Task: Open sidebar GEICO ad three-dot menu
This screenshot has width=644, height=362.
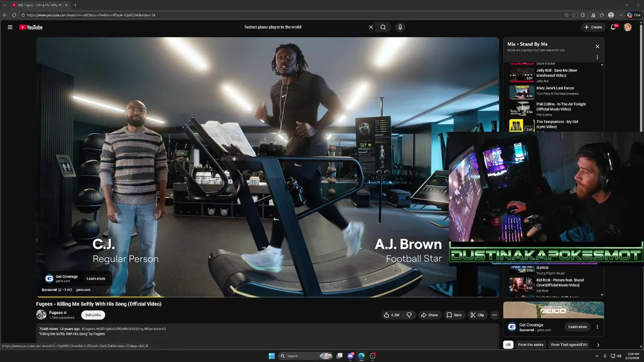Action: (597, 327)
